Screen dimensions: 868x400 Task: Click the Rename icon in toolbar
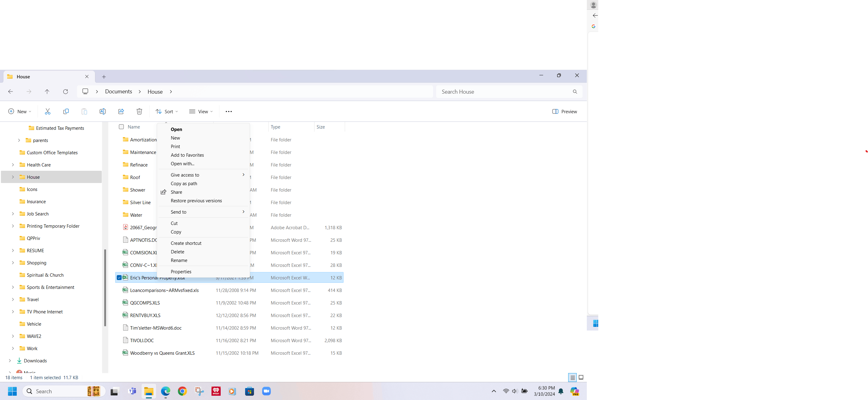tap(102, 111)
